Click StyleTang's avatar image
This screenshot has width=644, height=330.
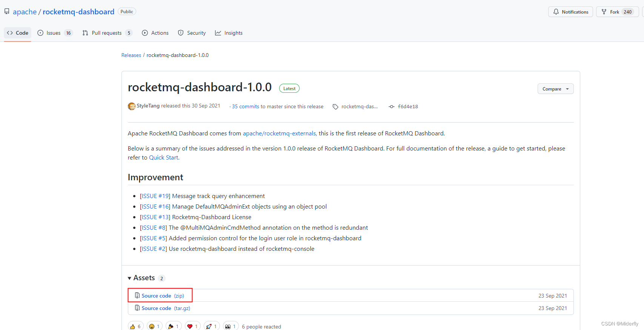point(132,106)
